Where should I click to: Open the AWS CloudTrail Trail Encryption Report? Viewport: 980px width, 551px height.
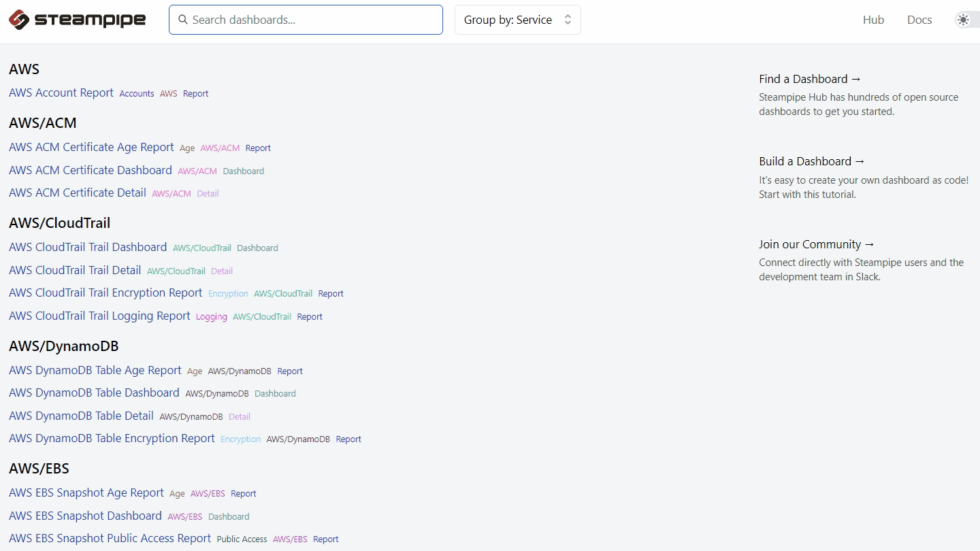click(105, 293)
